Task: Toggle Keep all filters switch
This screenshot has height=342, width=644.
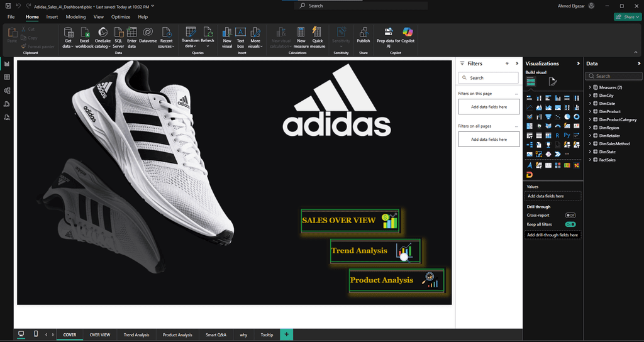Action: point(570,224)
